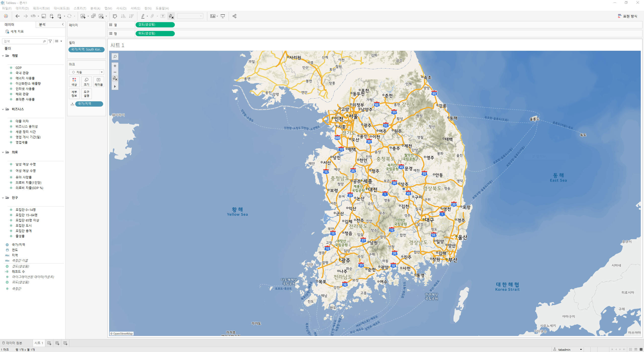The height and width of the screenshot is (352, 644).
Task: Open presentation mode from the toolbar
Action: (223, 16)
